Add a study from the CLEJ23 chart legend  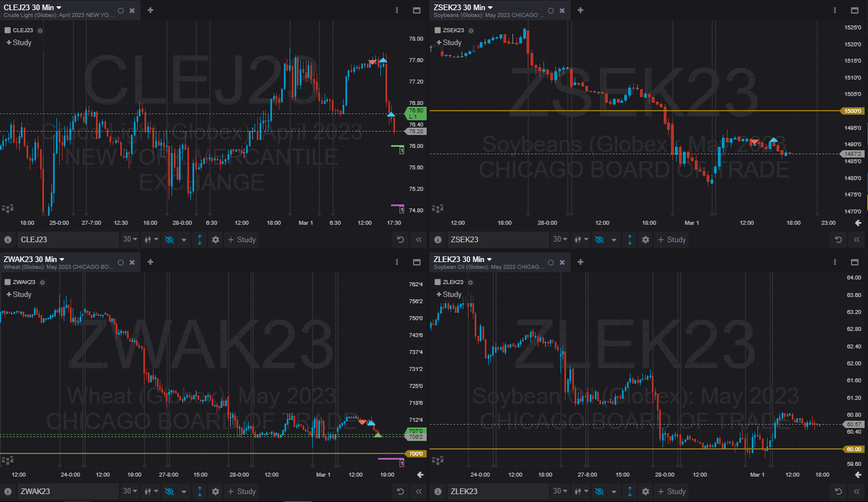pyautogui.click(x=19, y=42)
